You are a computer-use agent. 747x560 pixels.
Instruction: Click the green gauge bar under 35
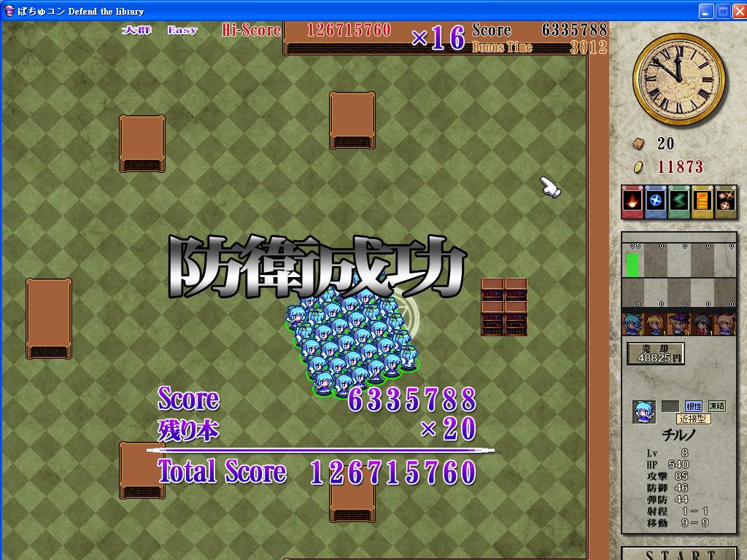(632, 265)
